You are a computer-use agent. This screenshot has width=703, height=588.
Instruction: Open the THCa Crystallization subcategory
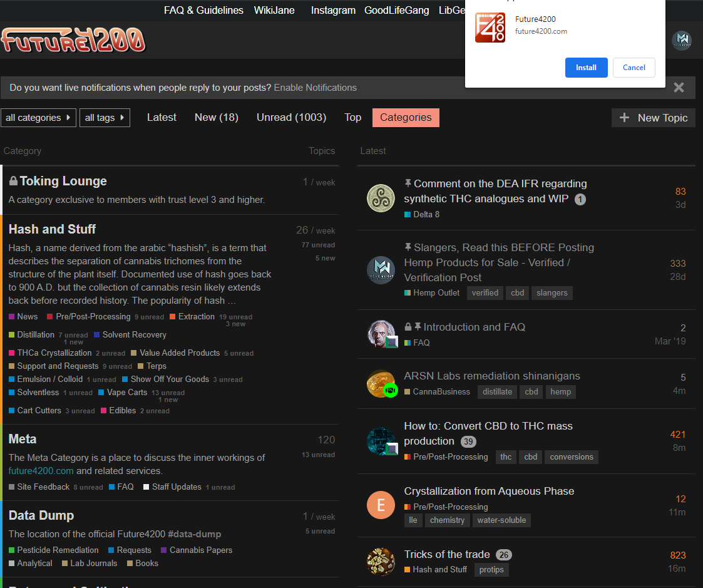tap(50, 353)
